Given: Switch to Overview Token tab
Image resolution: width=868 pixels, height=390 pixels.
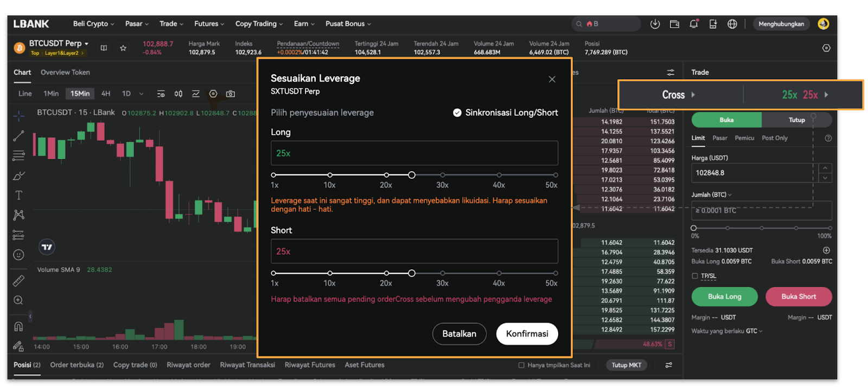Looking at the screenshot, I should tap(65, 72).
